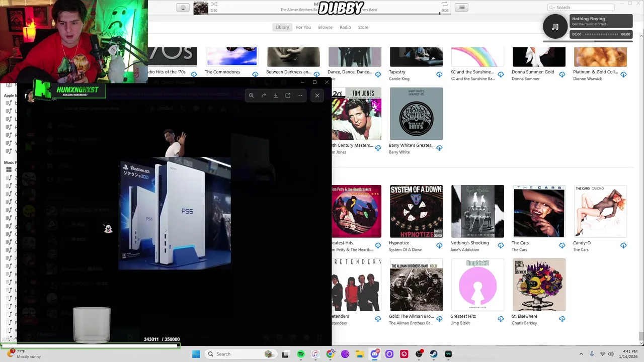Close the Discord image preview
This screenshot has width=644, height=362.
pos(317,96)
